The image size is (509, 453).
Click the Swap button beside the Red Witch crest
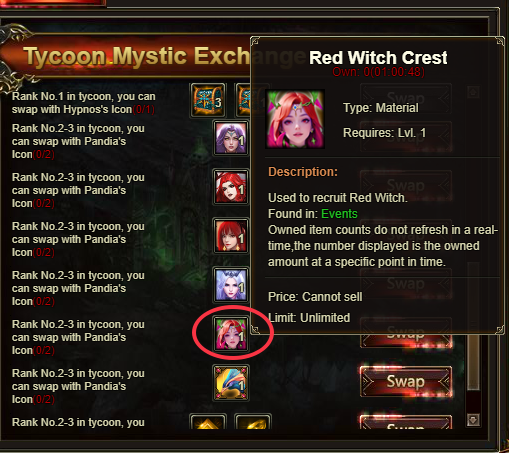[x=406, y=340]
